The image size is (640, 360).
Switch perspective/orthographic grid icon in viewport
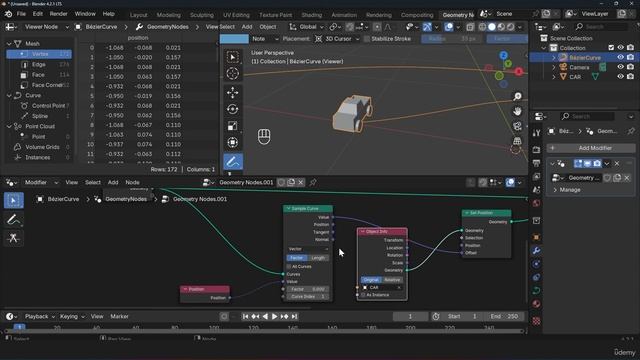tap(518, 141)
